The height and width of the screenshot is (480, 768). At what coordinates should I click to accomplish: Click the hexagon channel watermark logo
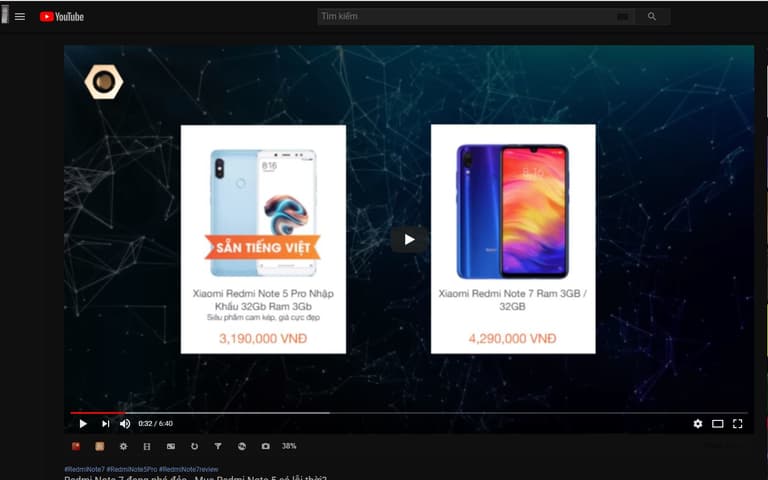pos(104,82)
